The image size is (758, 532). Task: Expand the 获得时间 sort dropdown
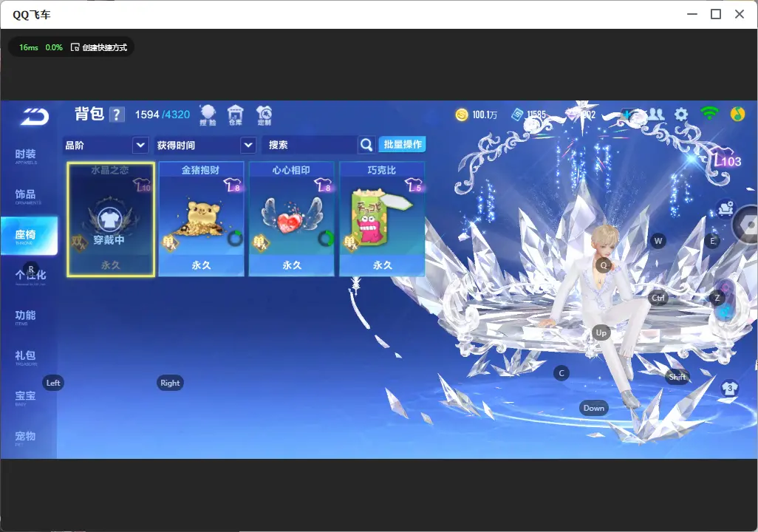[x=248, y=145]
